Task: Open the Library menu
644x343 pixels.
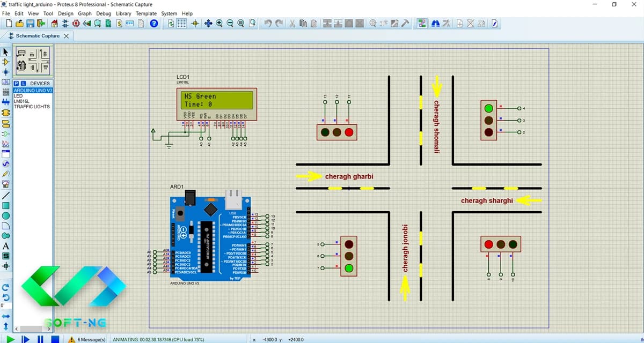Action: click(x=123, y=13)
